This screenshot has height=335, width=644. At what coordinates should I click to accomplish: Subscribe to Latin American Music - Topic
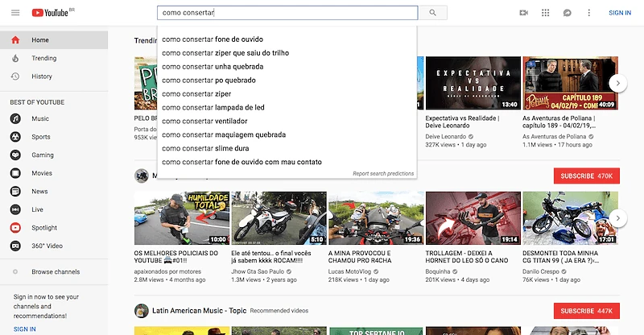tap(587, 311)
